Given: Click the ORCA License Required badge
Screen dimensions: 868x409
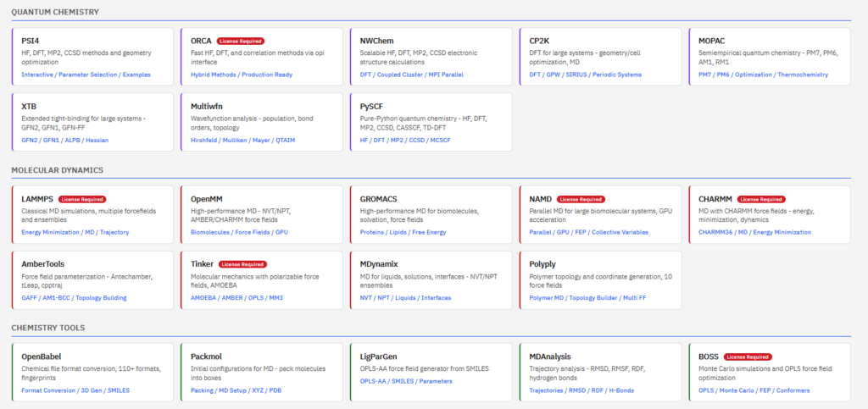Looking at the screenshot, I should 241,40.
